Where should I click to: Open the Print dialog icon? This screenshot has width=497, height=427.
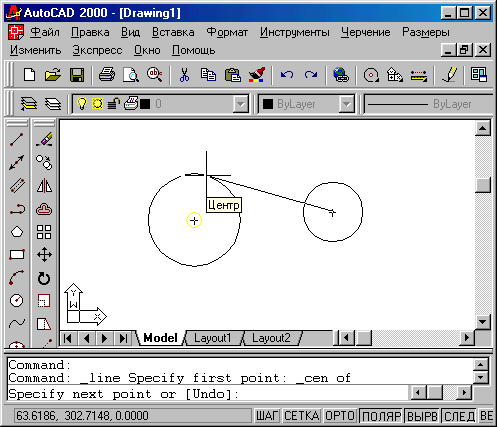(x=107, y=75)
